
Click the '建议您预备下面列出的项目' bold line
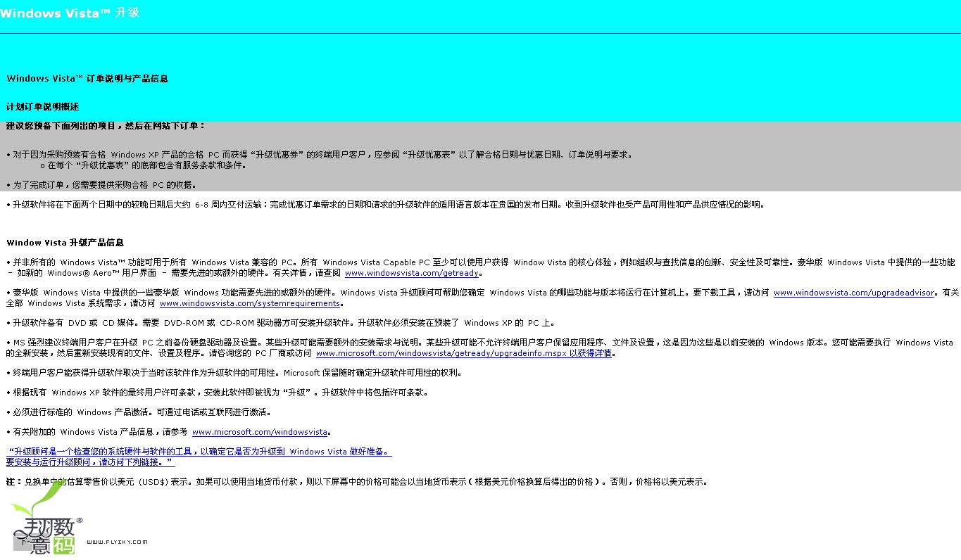tap(106, 126)
